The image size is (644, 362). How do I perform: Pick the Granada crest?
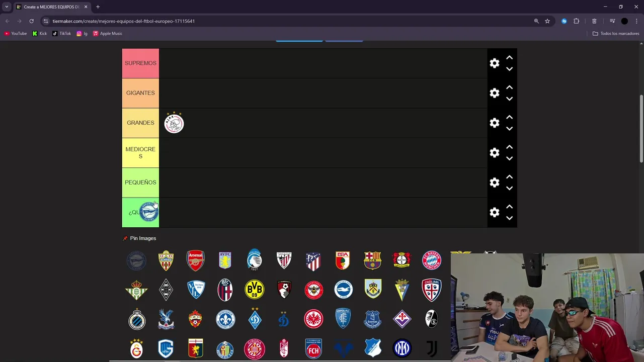(x=284, y=348)
